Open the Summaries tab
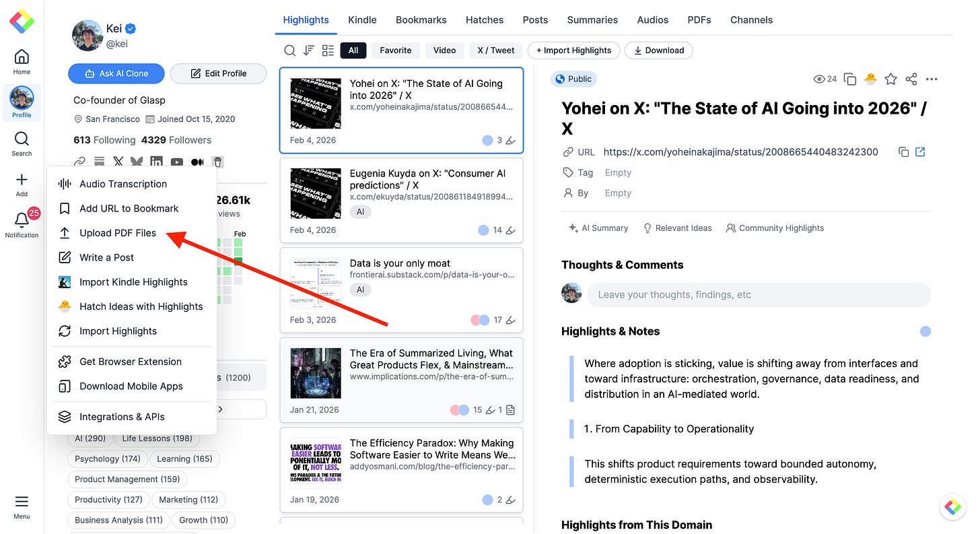980x534 pixels. (x=592, y=20)
